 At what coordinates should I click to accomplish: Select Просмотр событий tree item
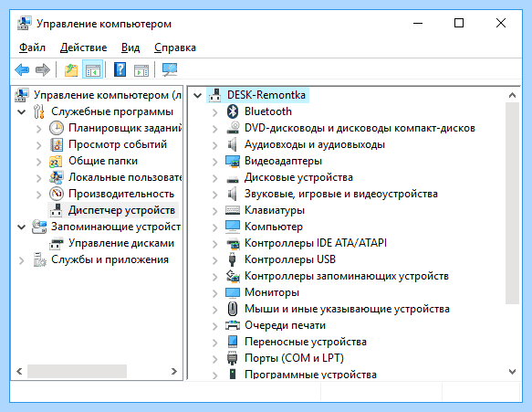click(118, 144)
